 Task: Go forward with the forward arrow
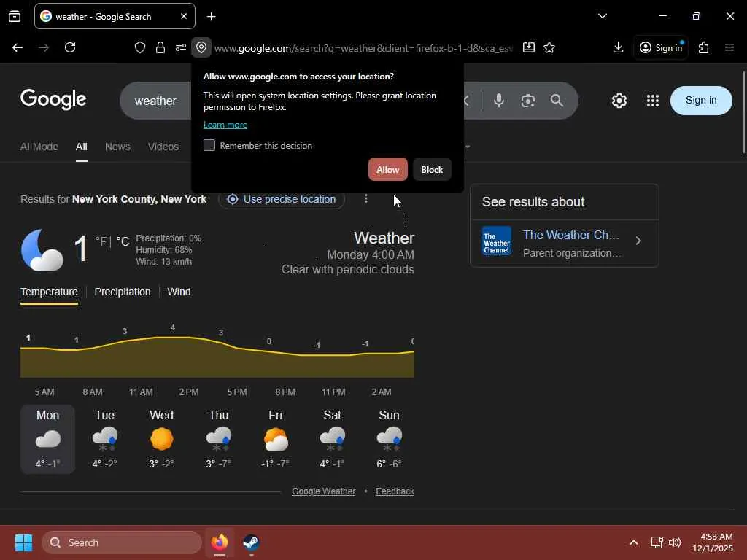click(x=44, y=47)
